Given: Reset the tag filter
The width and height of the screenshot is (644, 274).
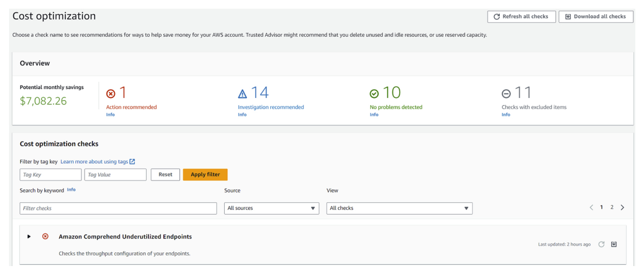Looking at the screenshot, I should click(165, 174).
